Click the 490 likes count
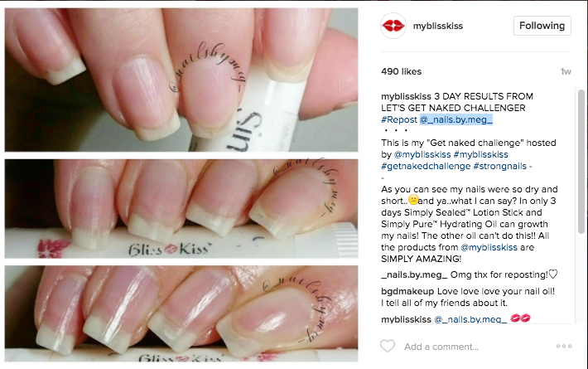588x369 pixels. tap(402, 71)
